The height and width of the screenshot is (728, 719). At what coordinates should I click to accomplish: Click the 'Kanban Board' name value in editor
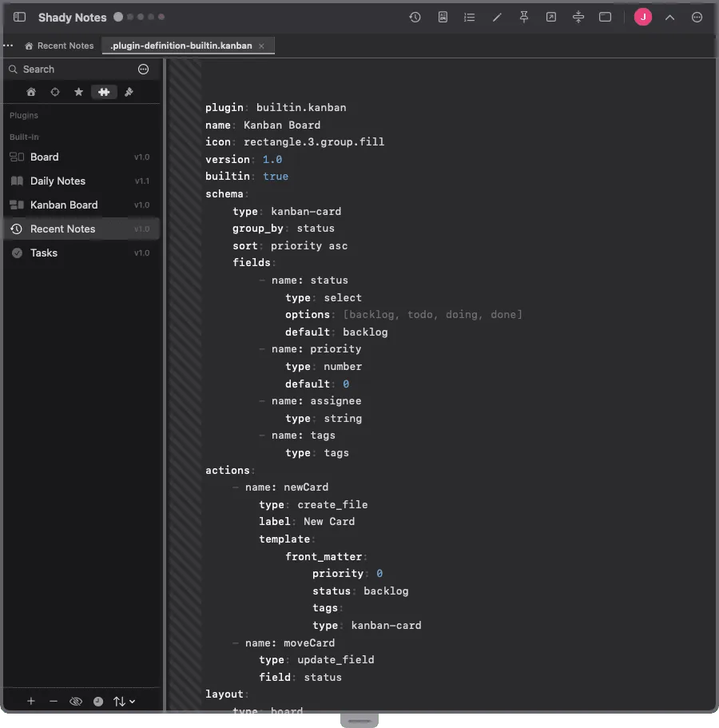point(282,125)
